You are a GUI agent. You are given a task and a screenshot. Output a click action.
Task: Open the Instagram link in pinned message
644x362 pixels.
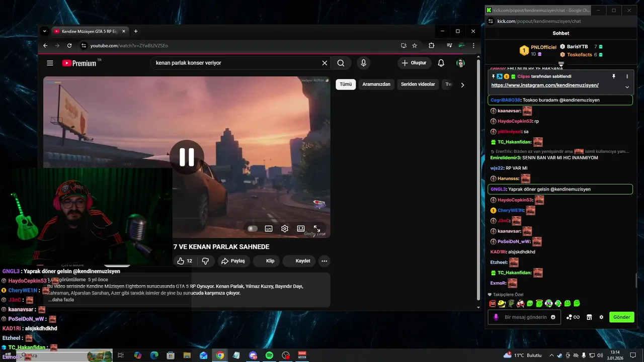[x=545, y=85]
